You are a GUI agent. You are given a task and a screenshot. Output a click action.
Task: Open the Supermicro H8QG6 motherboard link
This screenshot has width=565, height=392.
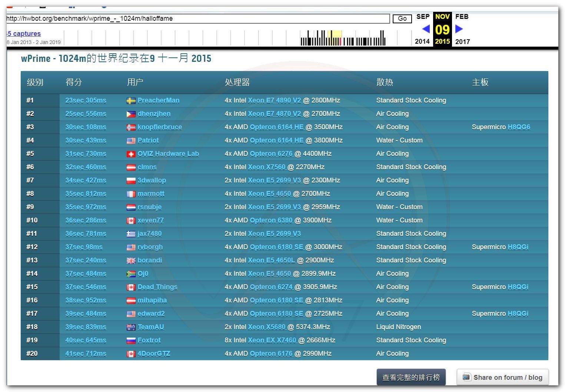tap(519, 127)
